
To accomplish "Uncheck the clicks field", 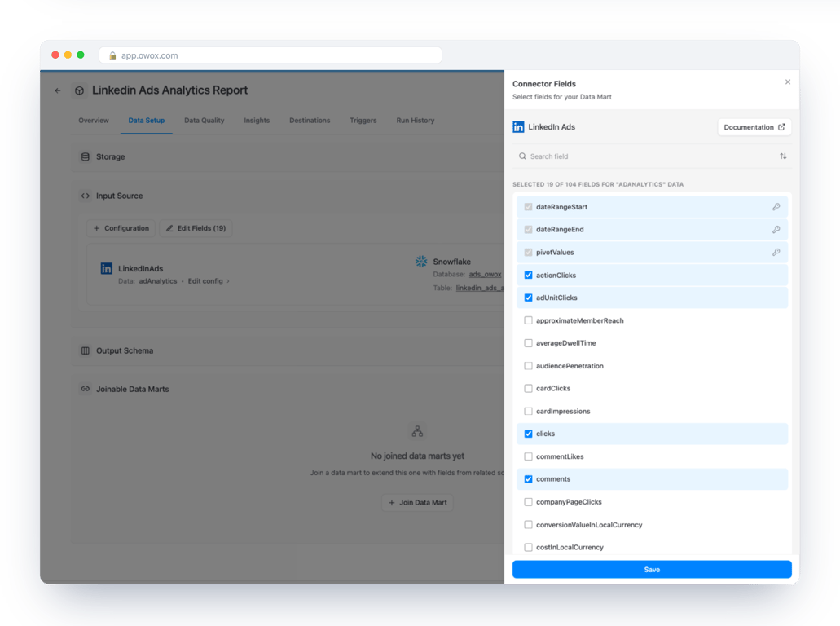I will 528,434.
